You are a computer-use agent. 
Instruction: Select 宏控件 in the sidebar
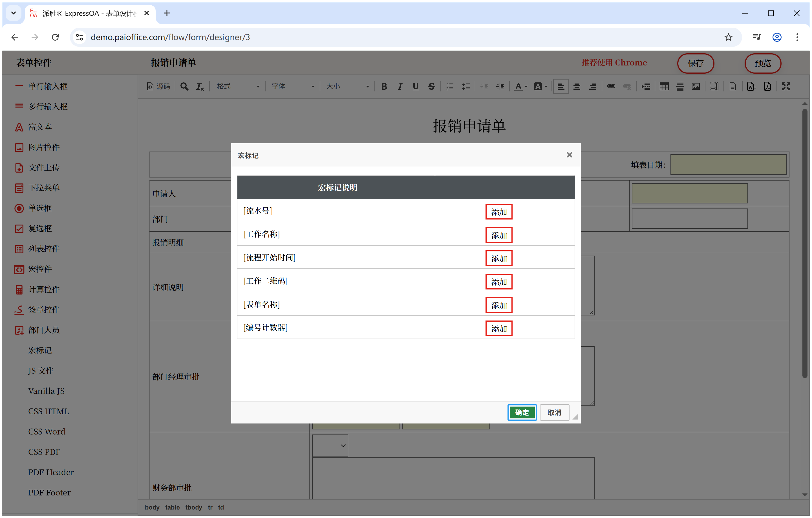(x=40, y=269)
